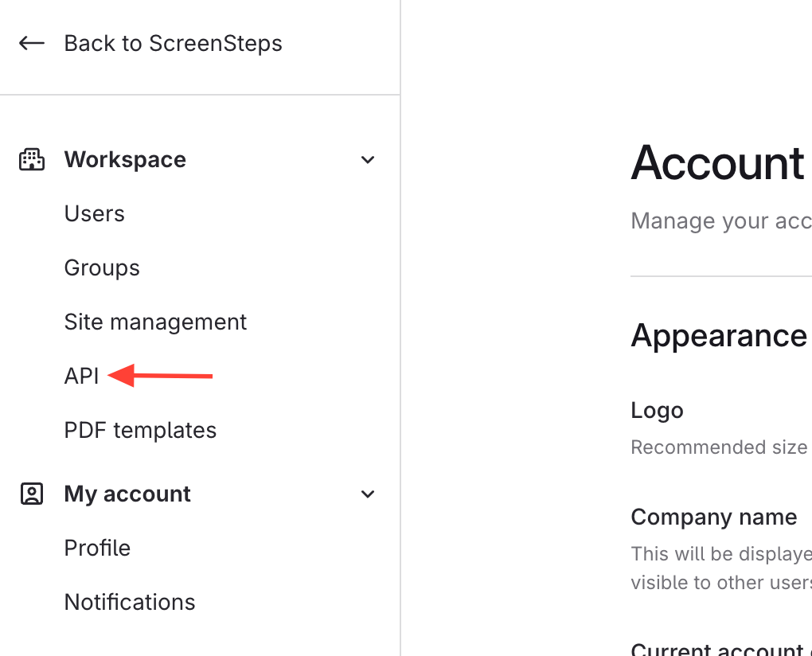Click the back arrow icon

[x=32, y=43]
